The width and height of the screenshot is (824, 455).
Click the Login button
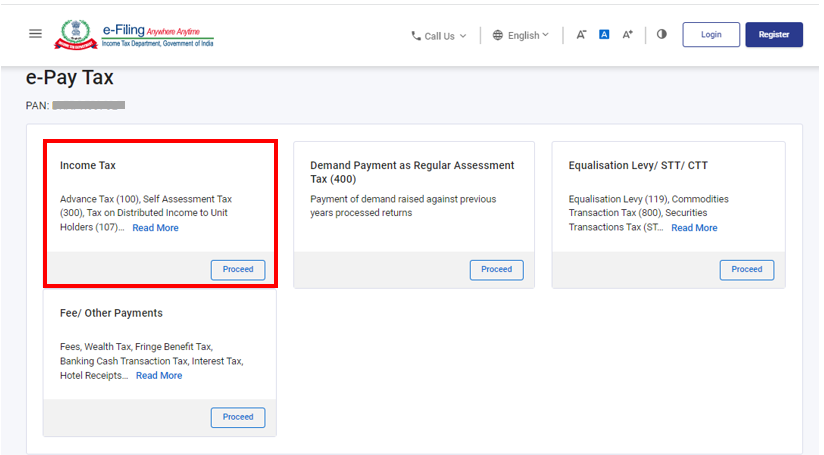pyautogui.click(x=711, y=35)
